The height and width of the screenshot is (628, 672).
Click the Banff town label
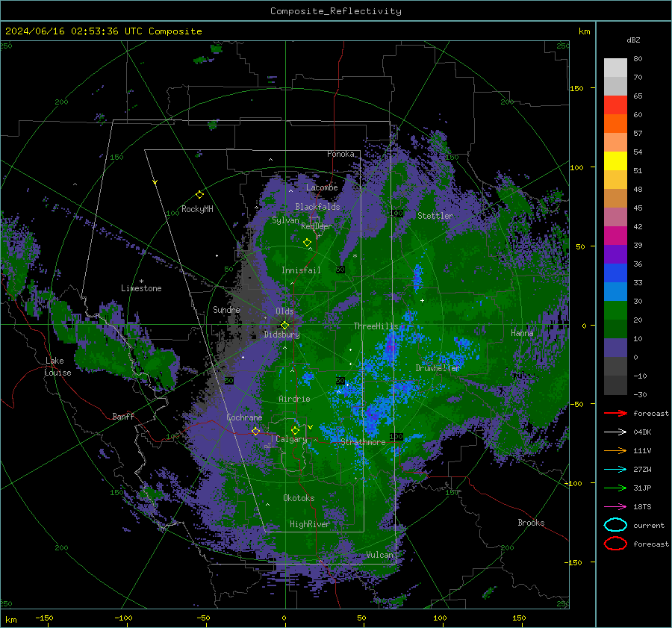point(123,417)
